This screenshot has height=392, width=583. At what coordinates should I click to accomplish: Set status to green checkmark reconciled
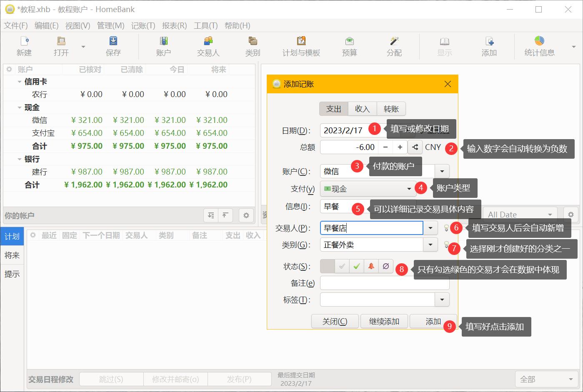click(x=356, y=266)
